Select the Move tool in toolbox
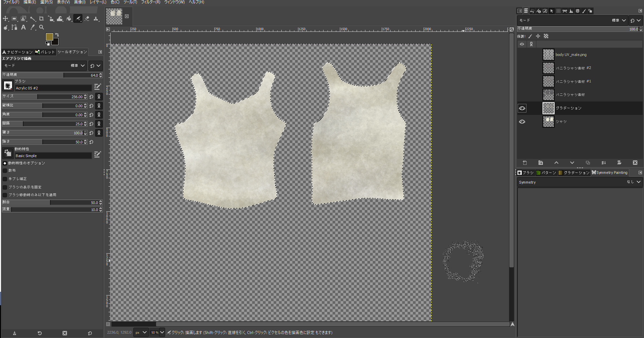The height and width of the screenshot is (338, 644). [5, 19]
